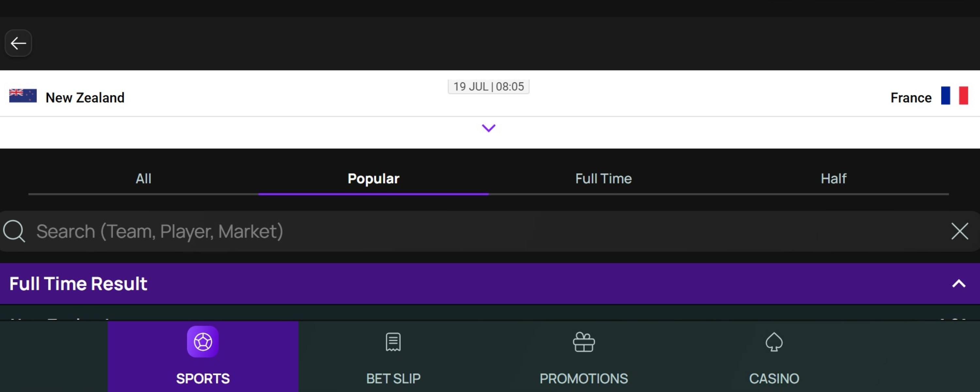Select the Popular tab
Screen dimensions: 980x392
coord(373,178)
